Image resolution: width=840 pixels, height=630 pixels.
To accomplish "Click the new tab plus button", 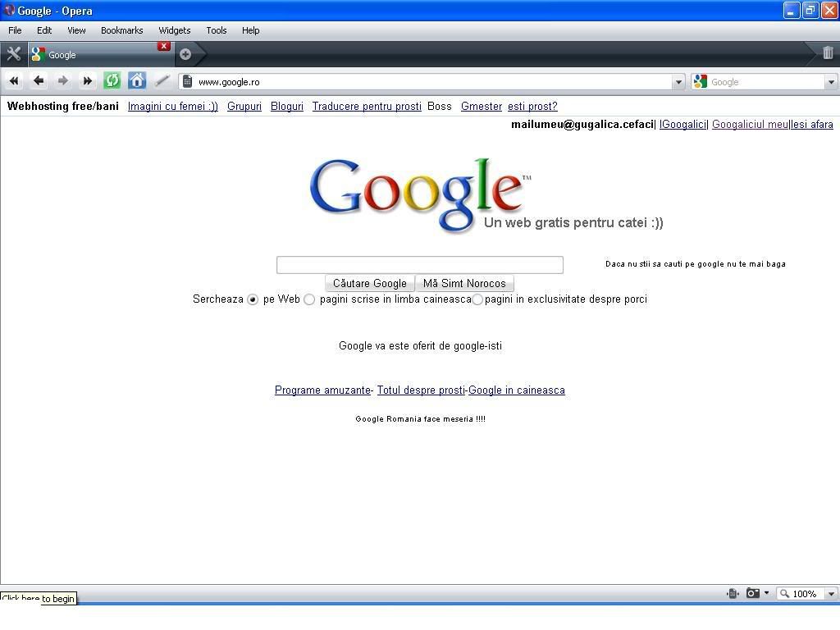I will (x=185, y=54).
